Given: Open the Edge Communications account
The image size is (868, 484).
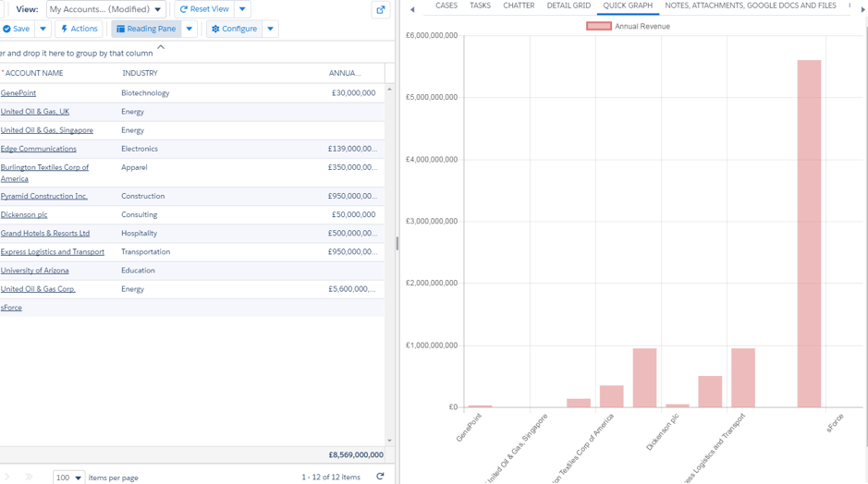Looking at the screenshot, I should 38,149.
